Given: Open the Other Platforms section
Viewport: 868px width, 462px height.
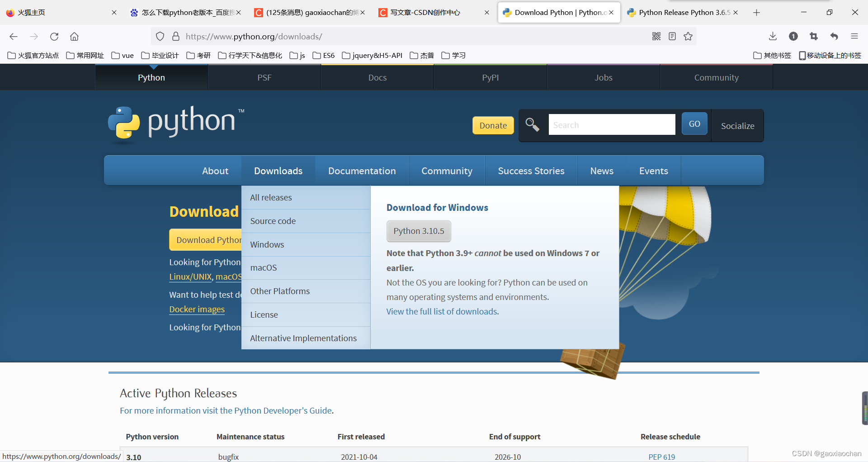Looking at the screenshot, I should pos(280,291).
